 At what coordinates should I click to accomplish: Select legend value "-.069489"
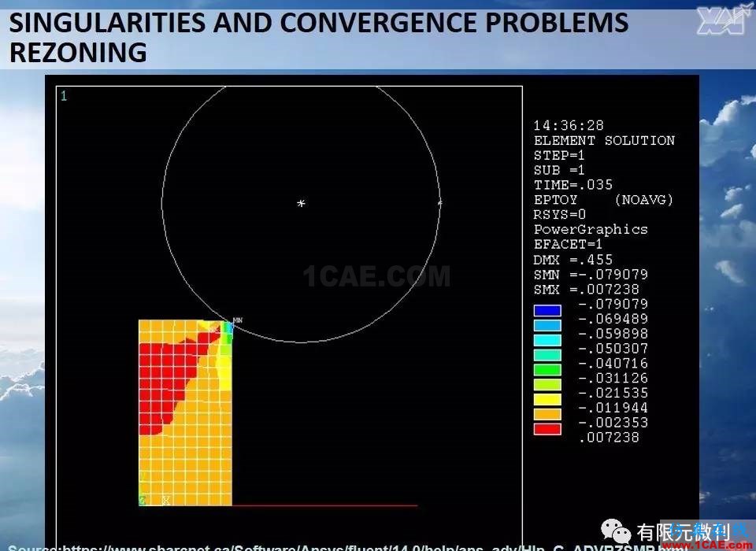click(613, 319)
